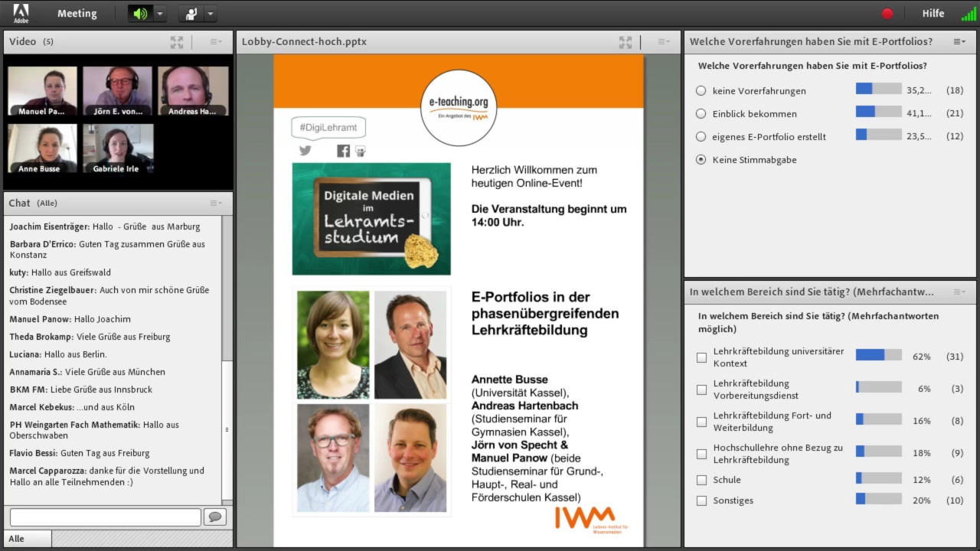Open E-Portfolios poll pod options menu

(x=959, y=42)
